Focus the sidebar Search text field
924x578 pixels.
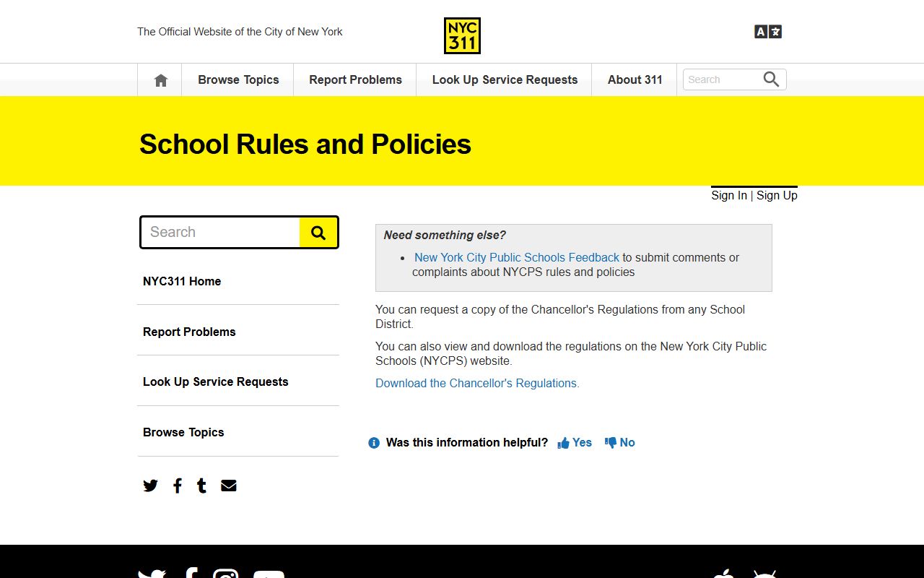pyautogui.click(x=220, y=233)
